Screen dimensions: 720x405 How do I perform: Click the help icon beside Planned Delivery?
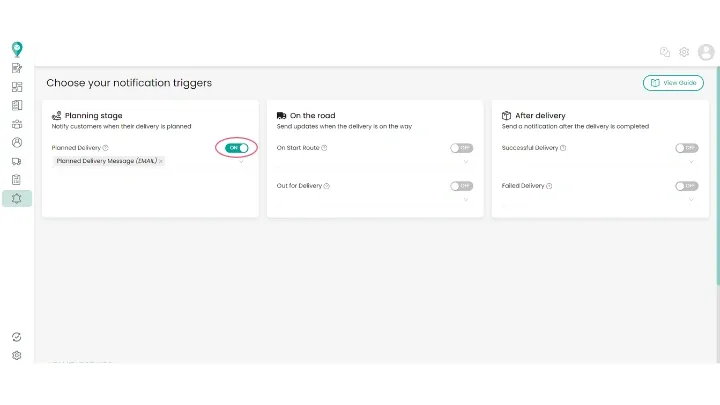(105, 148)
